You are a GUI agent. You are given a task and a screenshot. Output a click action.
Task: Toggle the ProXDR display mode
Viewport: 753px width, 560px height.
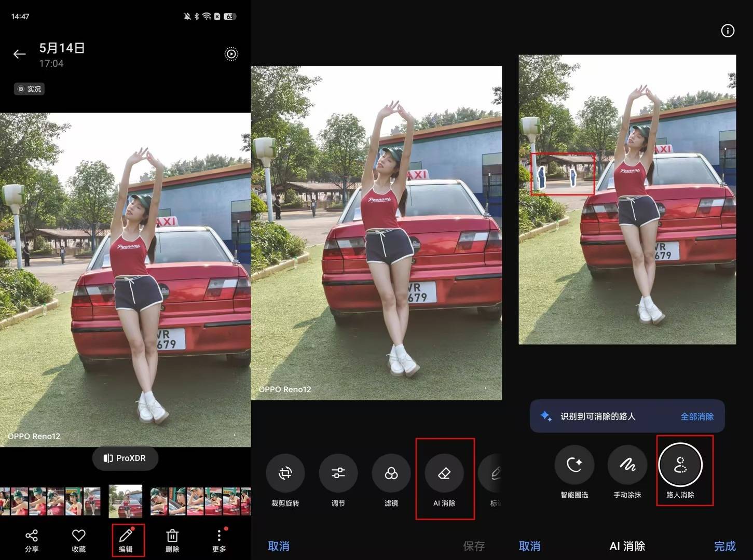125,458
